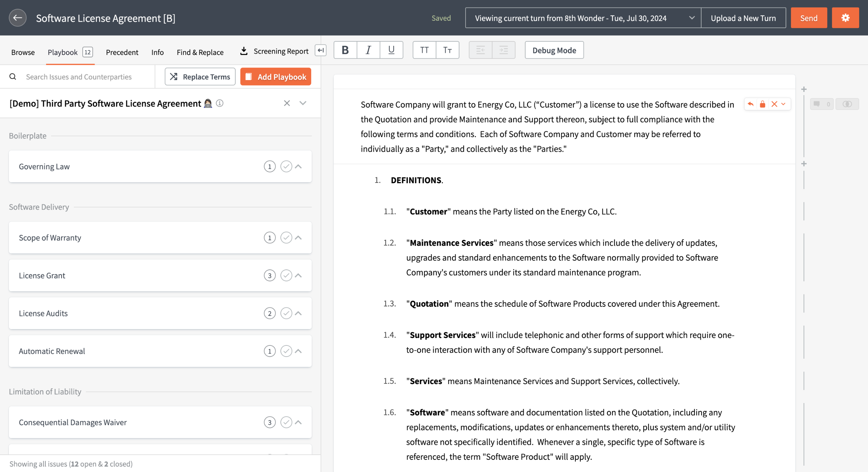
Task: Click the lock icon on paragraph
Action: (763, 104)
